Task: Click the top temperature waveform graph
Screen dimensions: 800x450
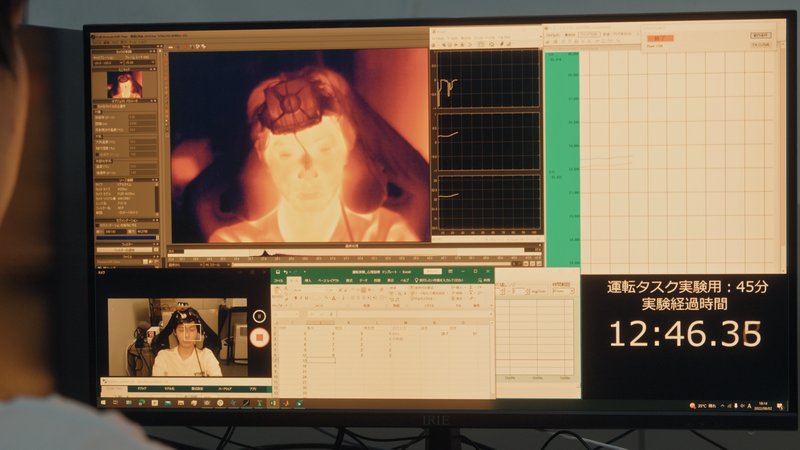Action: click(488, 79)
